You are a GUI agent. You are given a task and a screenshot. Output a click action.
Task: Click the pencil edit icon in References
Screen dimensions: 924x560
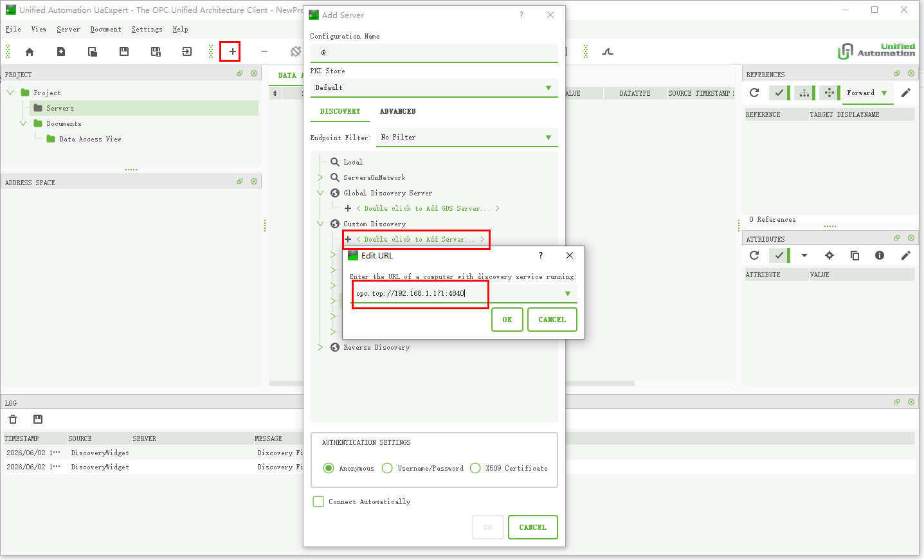pos(906,93)
